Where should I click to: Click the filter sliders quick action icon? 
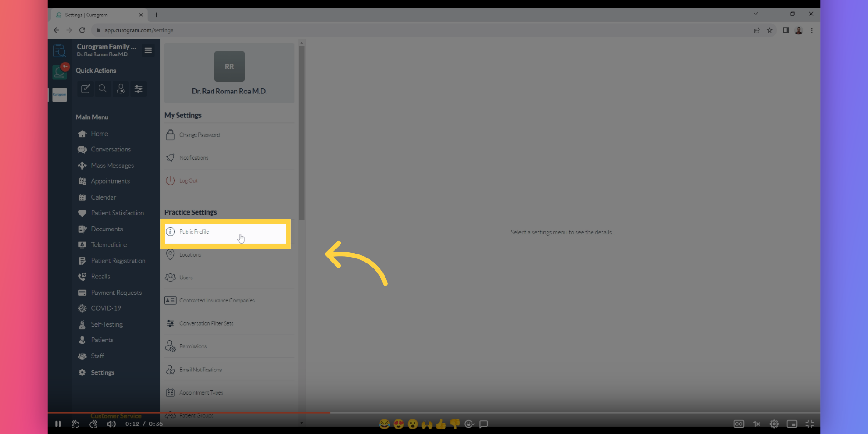tap(138, 89)
